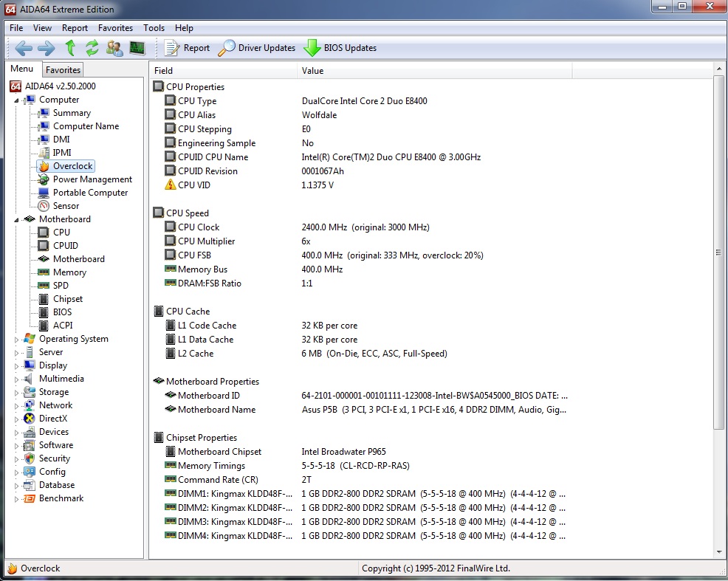This screenshot has height=581, width=728.
Task: Click the Sensor gauge icon
Action: (x=44, y=206)
